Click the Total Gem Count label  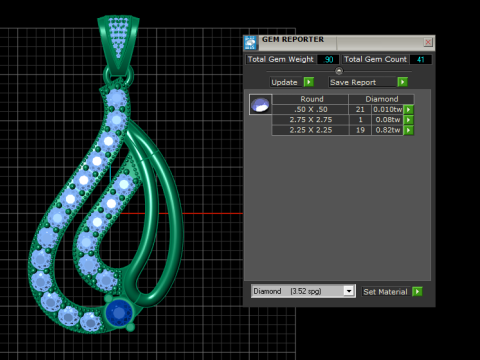375,59
